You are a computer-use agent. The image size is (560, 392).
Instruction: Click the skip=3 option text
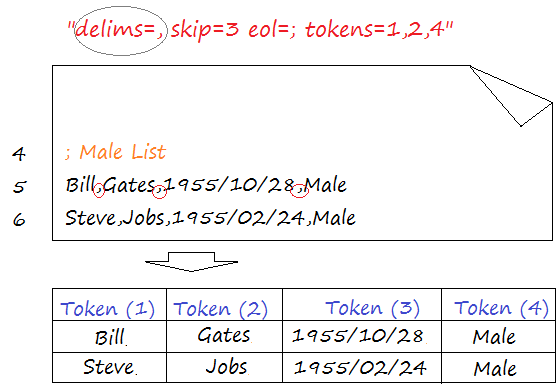(x=204, y=29)
